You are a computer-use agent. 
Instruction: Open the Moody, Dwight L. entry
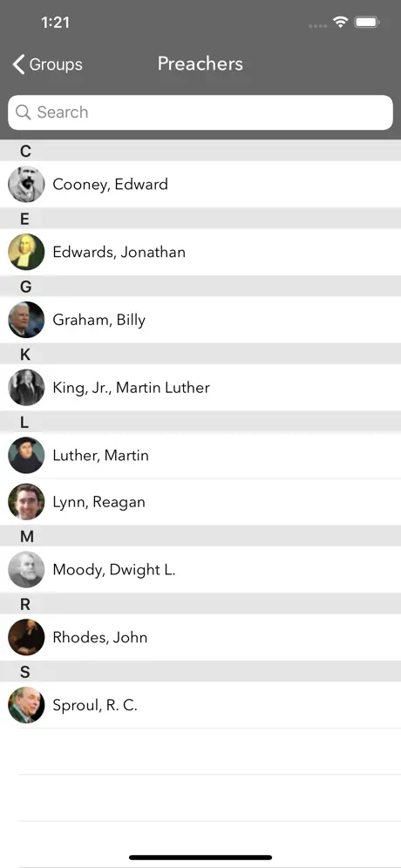[x=200, y=570]
